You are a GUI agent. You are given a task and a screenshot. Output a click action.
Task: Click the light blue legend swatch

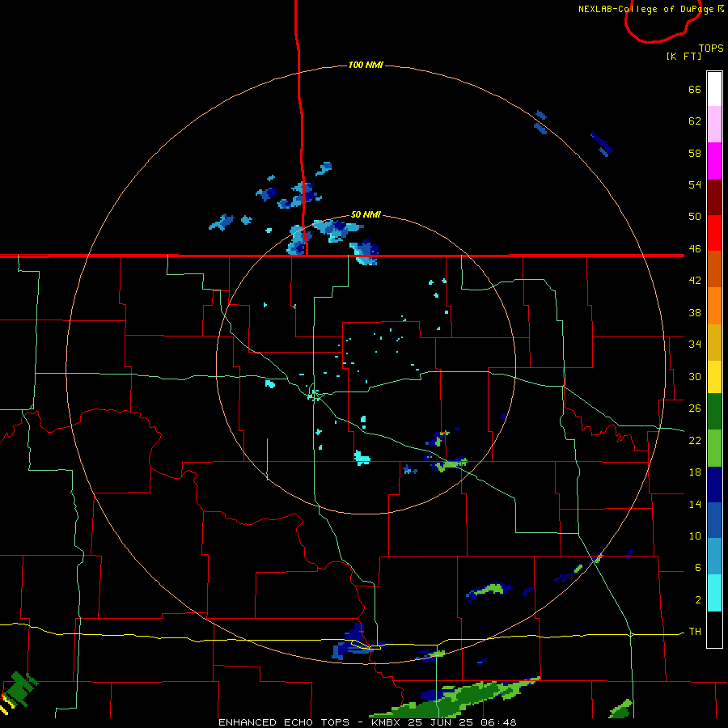click(x=714, y=557)
